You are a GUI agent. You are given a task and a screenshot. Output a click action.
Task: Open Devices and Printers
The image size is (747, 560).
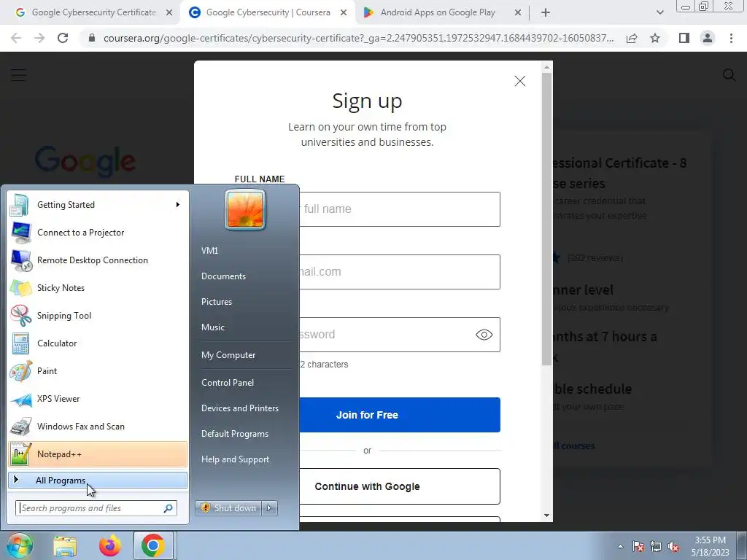tap(239, 408)
